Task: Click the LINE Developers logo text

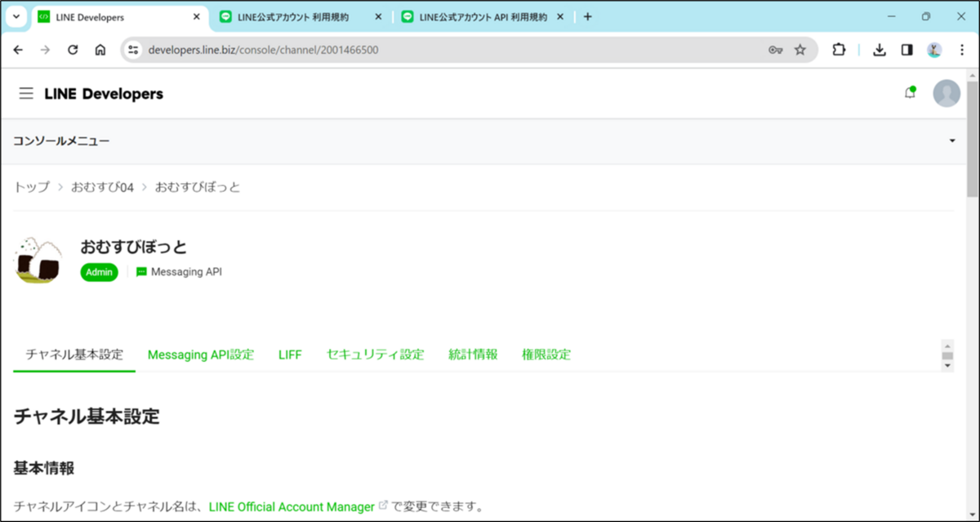Action: pyautogui.click(x=104, y=94)
